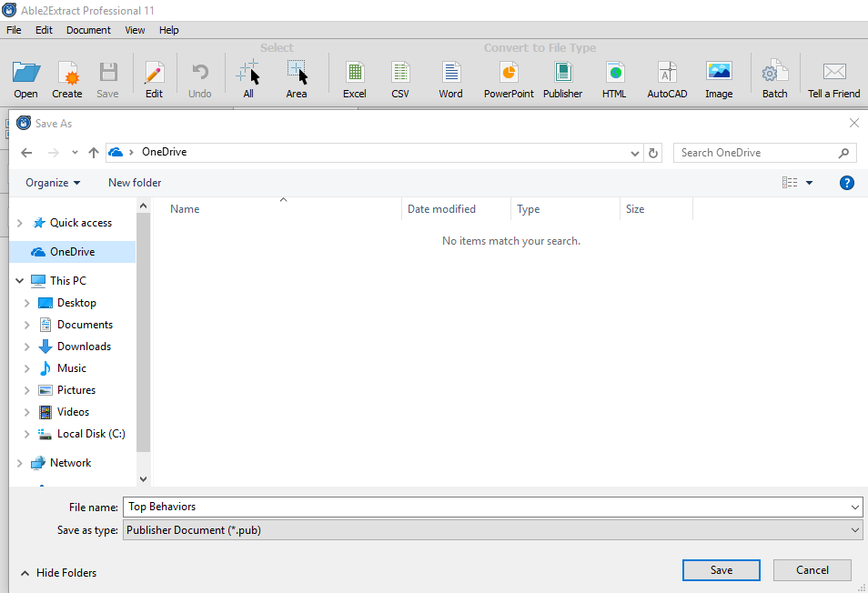Open the Organize dropdown menu
This screenshot has width=868, height=593.
tap(53, 183)
